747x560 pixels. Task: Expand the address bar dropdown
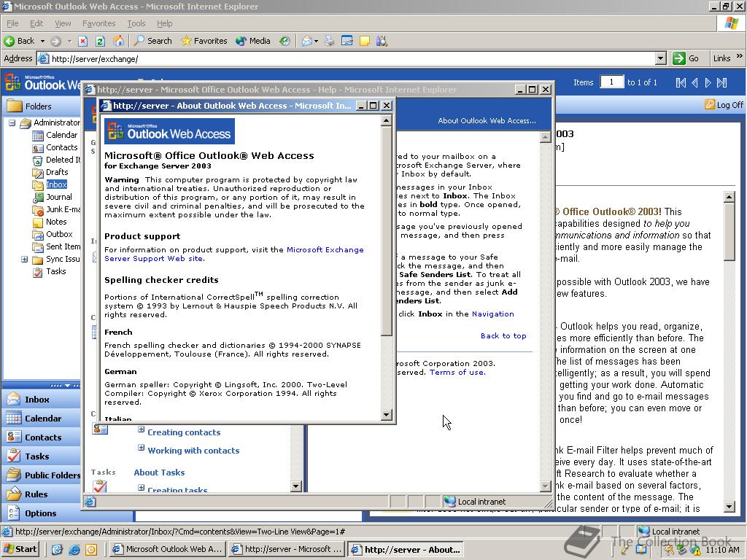point(660,58)
